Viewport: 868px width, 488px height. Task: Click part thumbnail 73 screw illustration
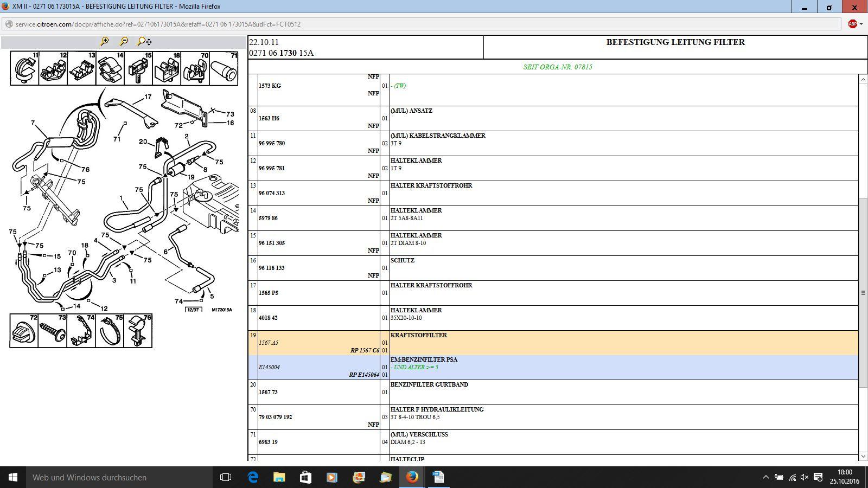pos(53,330)
